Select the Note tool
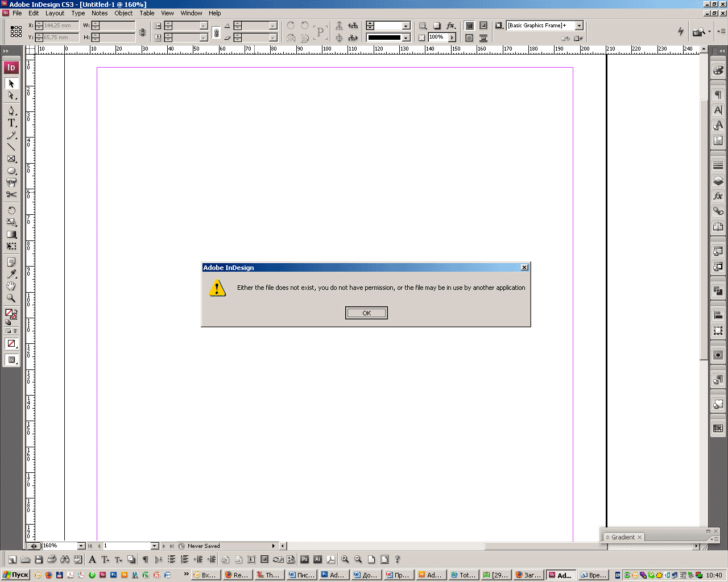The height and width of the screenshot is (582, 728). point(11,262)
